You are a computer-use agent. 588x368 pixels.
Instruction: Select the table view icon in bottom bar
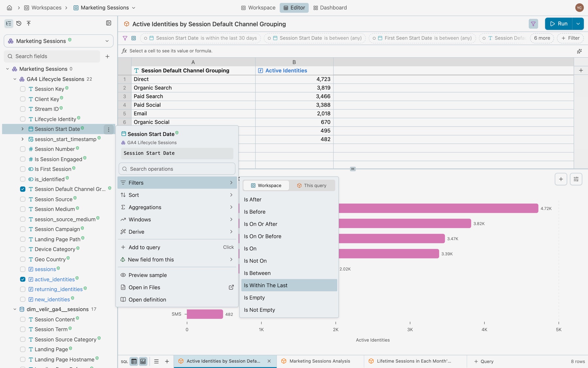[134, 361]
